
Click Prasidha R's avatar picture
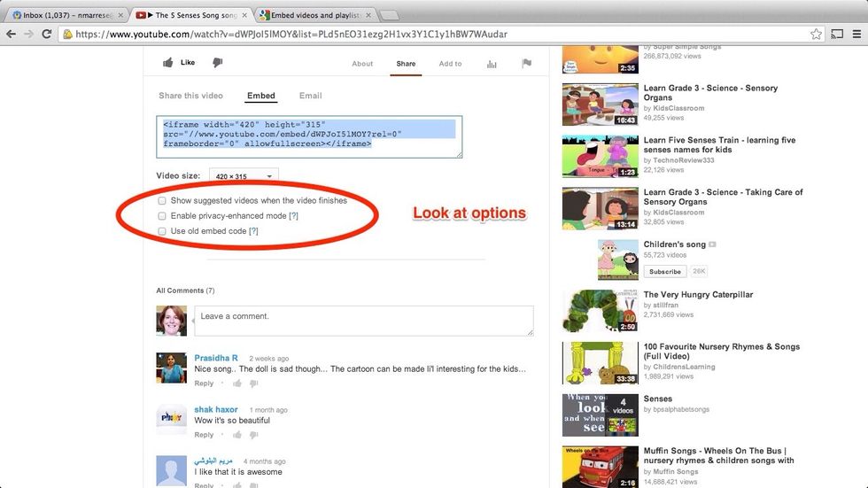click(172, 368)
